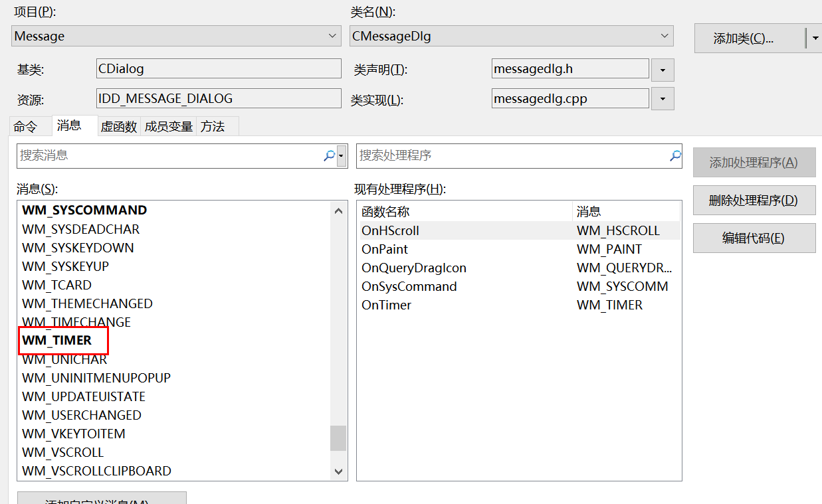
Task: Click the 删除处理程序(D) button
Action: click(754, 200)
